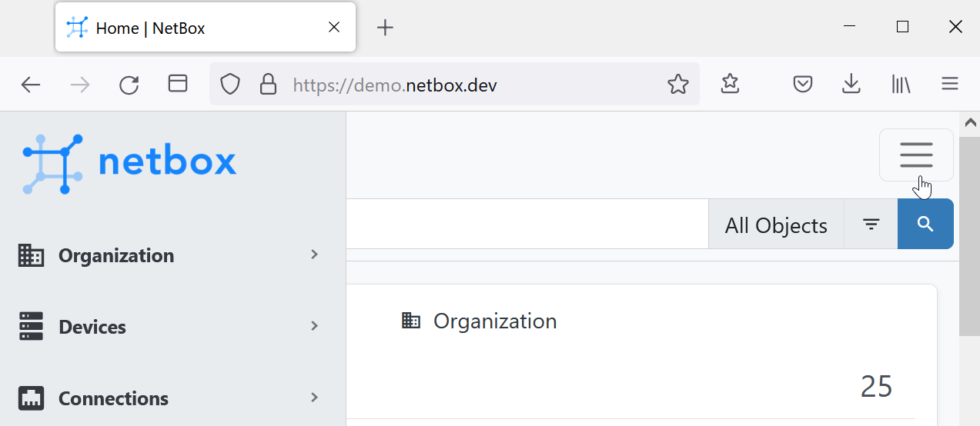Click the Connections ethernet icon in sidebar

[x=31, y=398]
